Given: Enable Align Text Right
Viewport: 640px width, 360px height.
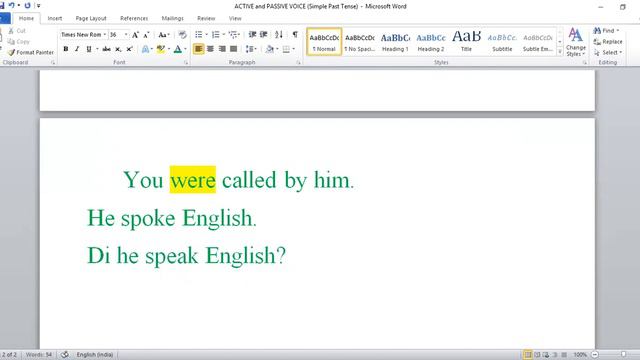Looking at the screenshot, I should (222, 49).
